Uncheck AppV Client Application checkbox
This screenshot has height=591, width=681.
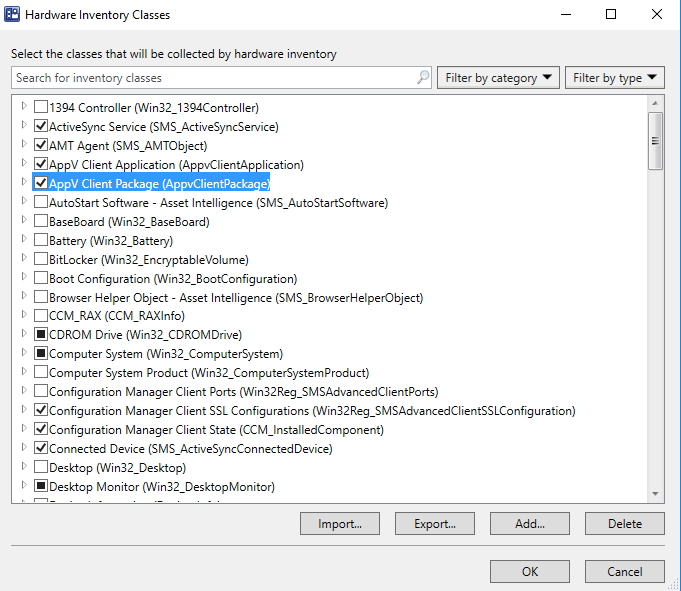pyautogui.click(x=41, y=164)
